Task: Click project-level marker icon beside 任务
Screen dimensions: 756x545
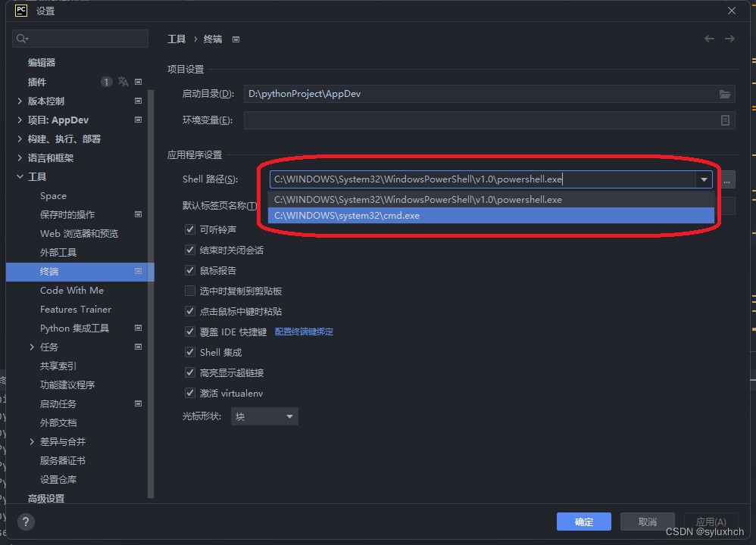Action: point(139,347)
